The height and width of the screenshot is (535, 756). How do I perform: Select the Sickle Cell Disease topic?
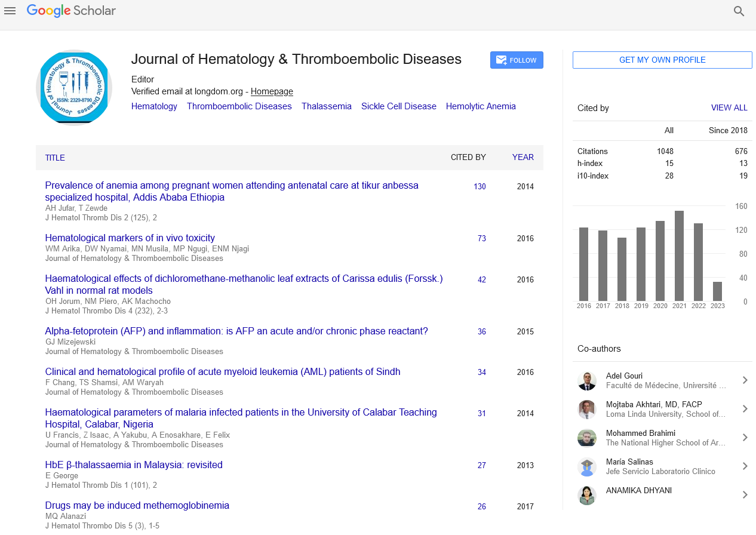click(x=398, y=106)
